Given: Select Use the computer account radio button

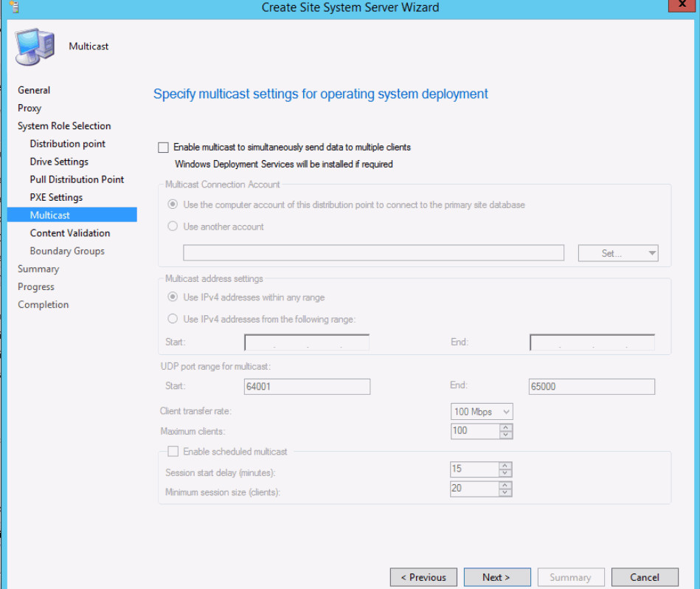Looking at the screenshot, I should [x=173, y=204].
